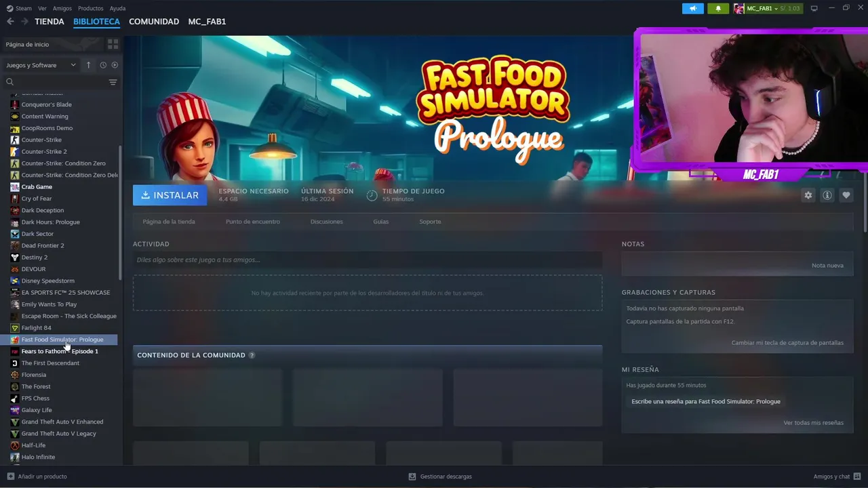Select Crab Game icon in list
The height and width of the screenshot is (488, 868).
click(15, 187)
